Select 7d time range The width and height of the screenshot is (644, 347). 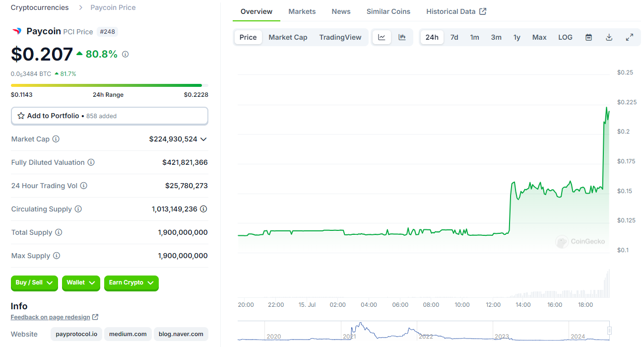[454, 37]
